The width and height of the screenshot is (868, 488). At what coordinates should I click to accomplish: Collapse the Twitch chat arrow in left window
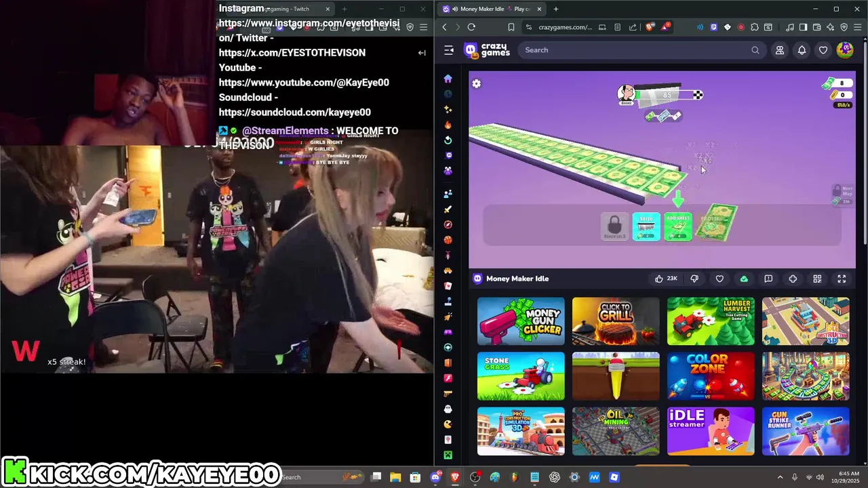click(x=422, y=53)
